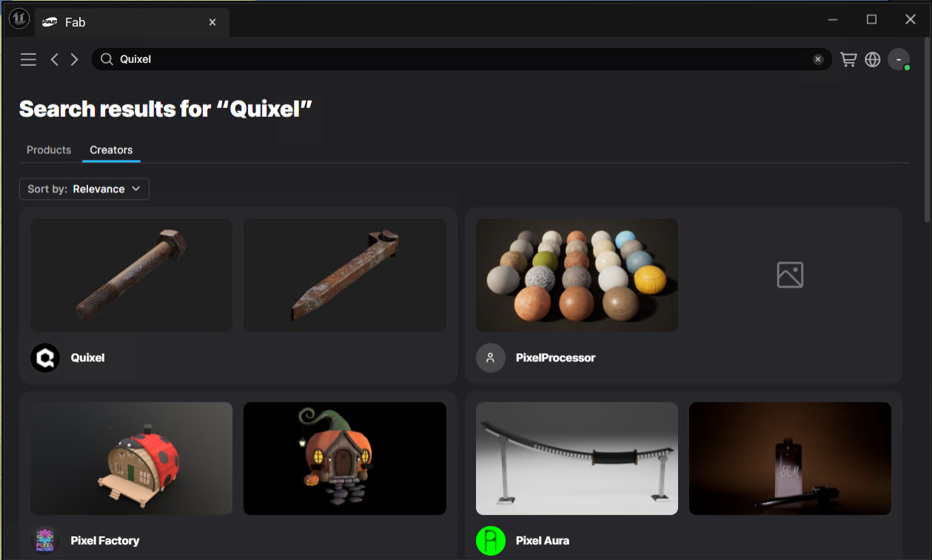Screen dimensions: 932x560
Task: Minimize the Fab window
Action: coord(833,19)
